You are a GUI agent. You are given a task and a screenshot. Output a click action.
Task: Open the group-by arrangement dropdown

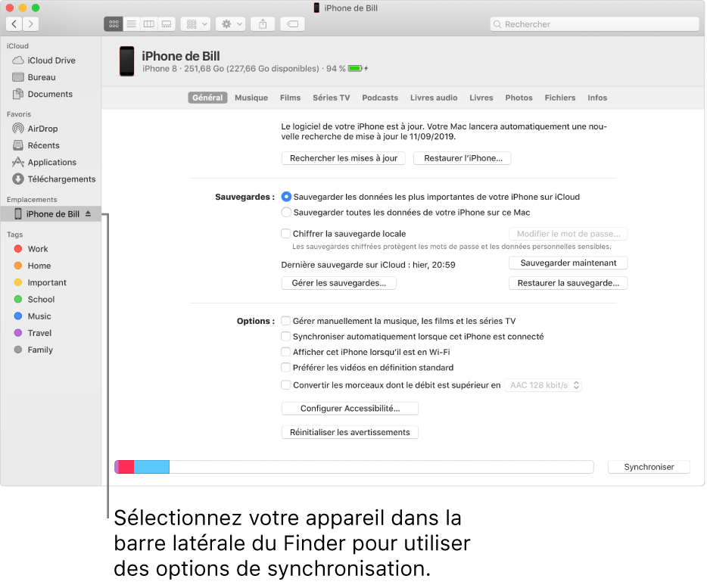pyautogui.click(x=196, y=24)
